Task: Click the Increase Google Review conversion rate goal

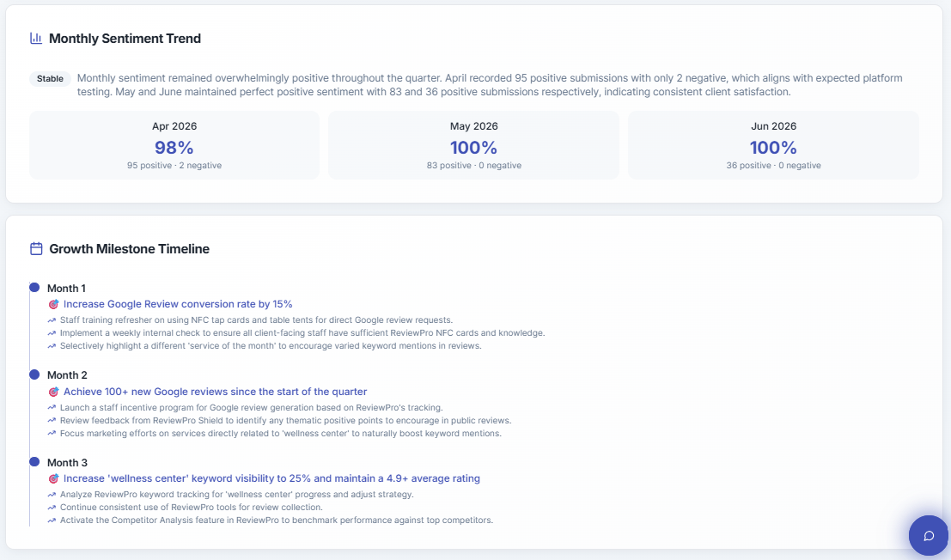Action: (178, 304)
